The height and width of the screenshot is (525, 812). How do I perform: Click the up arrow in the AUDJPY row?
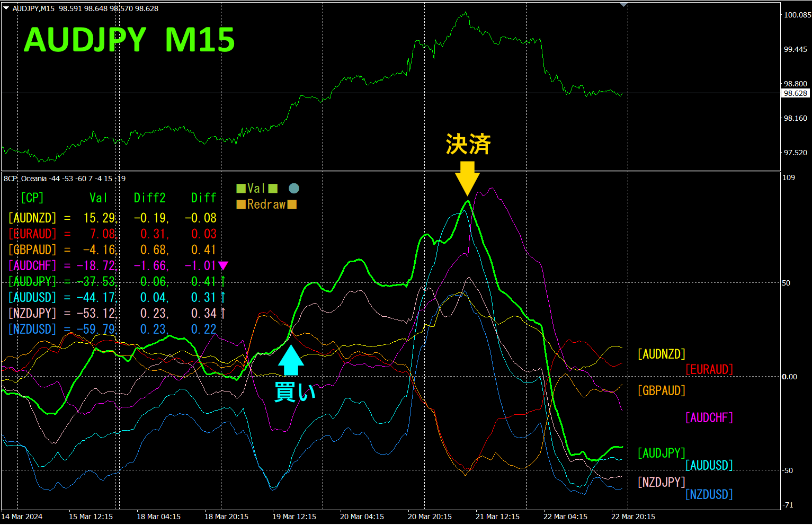[x=223, y=281]
